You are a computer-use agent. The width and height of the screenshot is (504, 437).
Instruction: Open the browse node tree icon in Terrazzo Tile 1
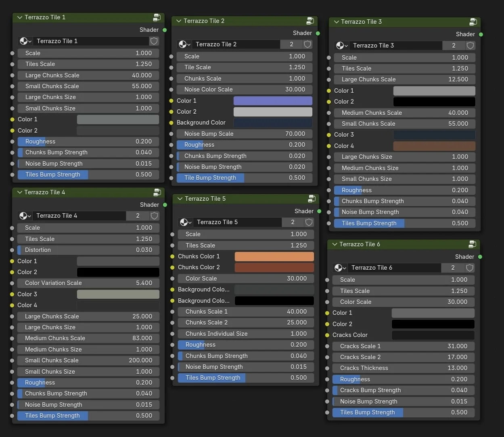click(25, 41)
